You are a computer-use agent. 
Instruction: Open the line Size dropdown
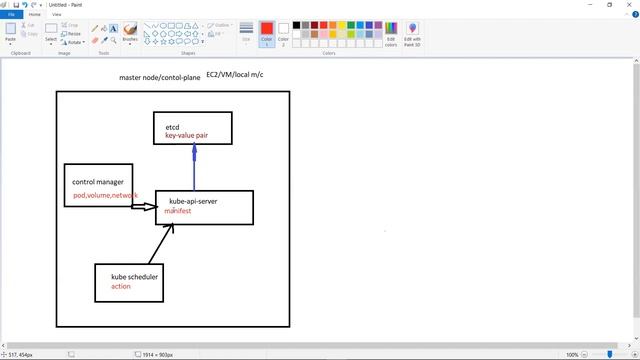coord(246,33)
